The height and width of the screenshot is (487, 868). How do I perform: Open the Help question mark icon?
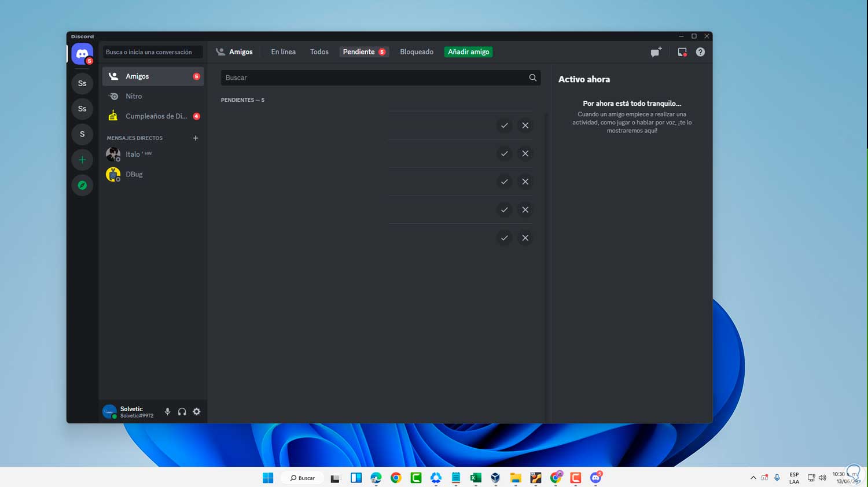pos(700,52)
